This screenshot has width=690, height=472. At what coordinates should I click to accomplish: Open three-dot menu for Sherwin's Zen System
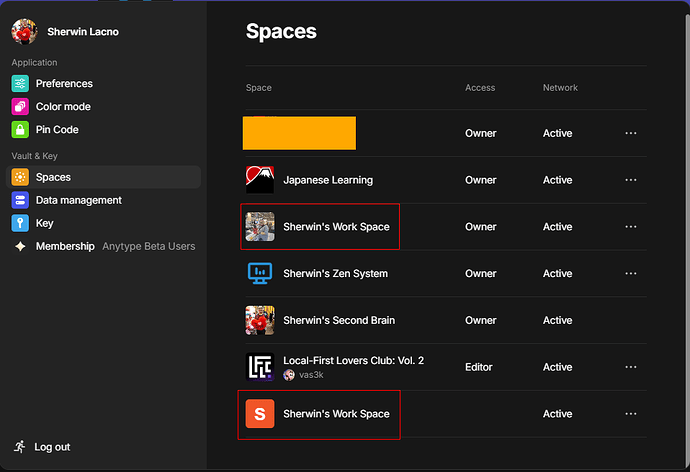pyautogui.click(x=631, y=274)
